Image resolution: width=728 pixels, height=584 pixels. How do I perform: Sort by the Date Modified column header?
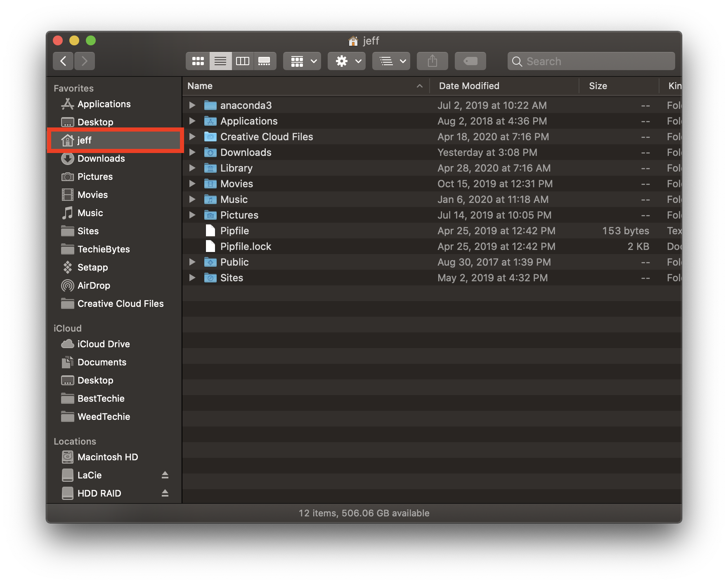click(x=469, y=86)
